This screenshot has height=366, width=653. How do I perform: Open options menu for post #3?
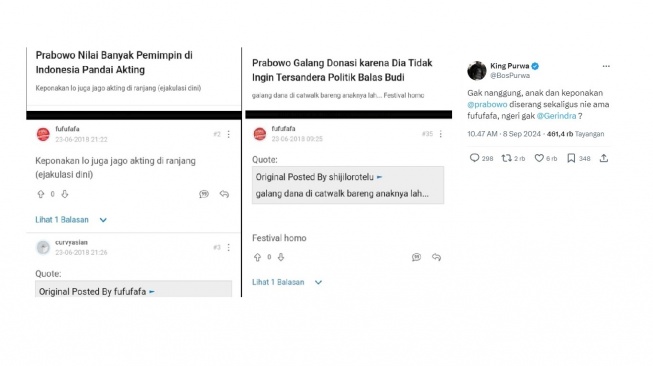coord(229,247)
